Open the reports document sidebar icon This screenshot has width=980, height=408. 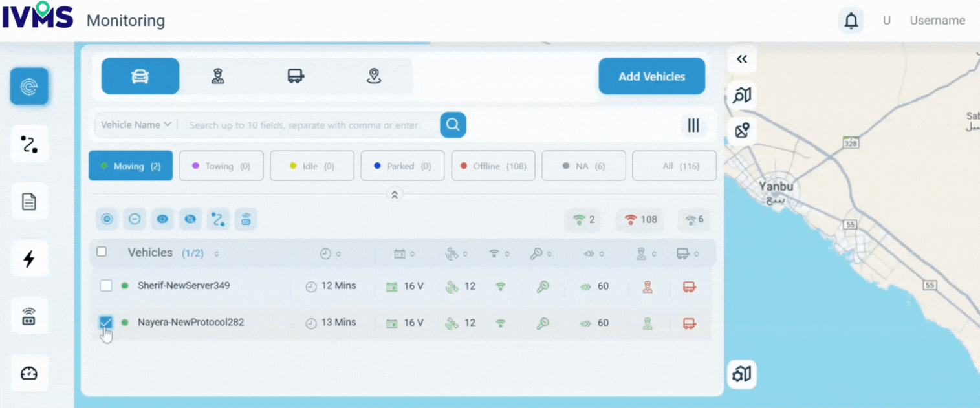[x=29, y=202]
